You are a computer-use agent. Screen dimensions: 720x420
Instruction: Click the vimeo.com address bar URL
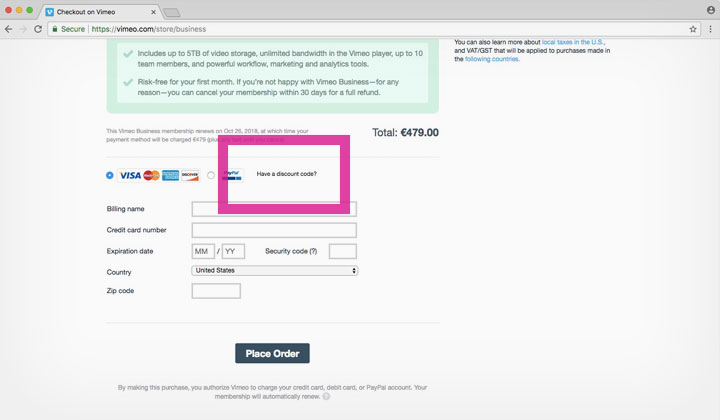(149, 29)
